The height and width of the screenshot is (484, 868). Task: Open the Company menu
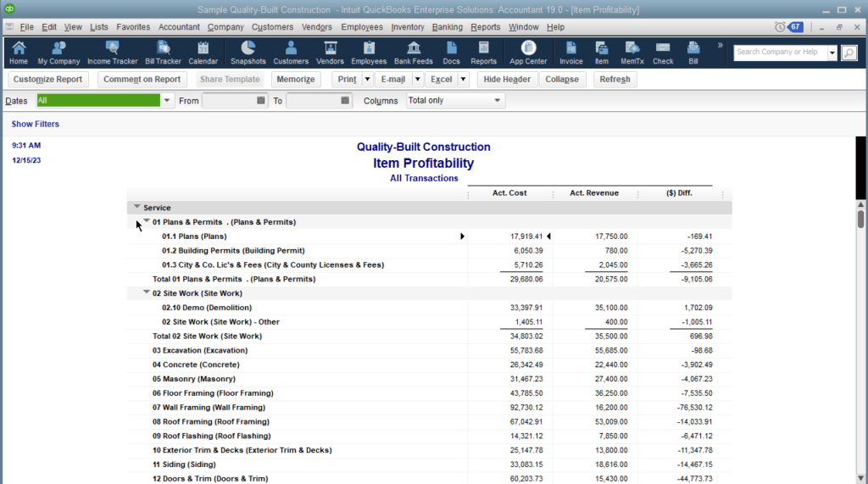point(225,26)
